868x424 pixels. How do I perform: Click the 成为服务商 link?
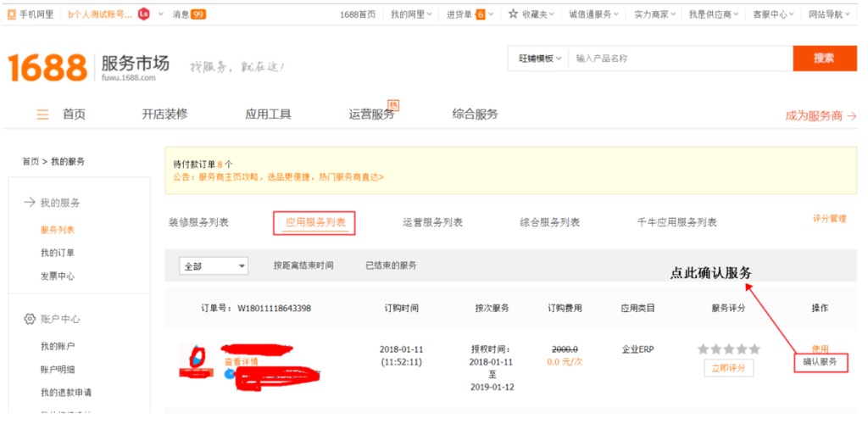pos(821,115)
